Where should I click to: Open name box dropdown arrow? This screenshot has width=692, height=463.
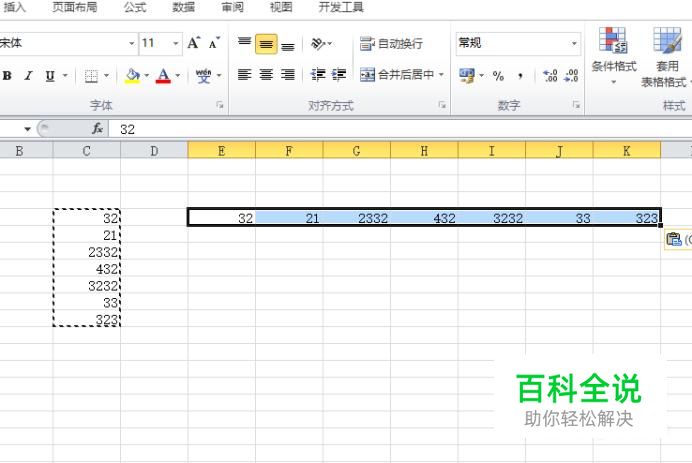[27, 129]
